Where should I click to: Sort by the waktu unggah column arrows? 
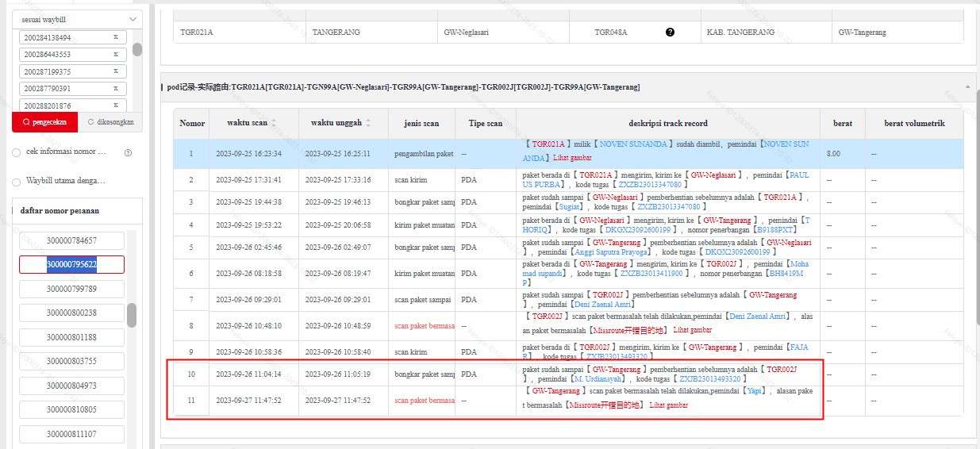(x=369, y=123)
